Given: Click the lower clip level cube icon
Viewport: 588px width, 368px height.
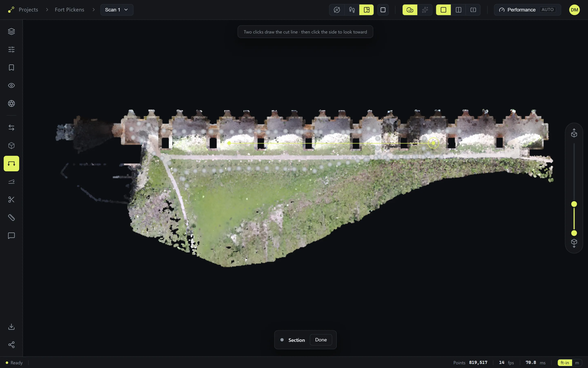Looking at the screenshot, I should pos(574,243).
